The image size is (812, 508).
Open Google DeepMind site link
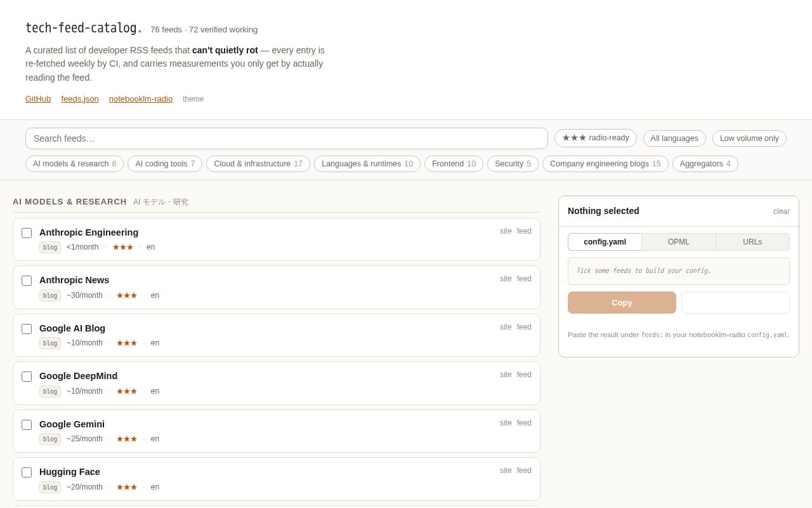[x=506, y=375]
